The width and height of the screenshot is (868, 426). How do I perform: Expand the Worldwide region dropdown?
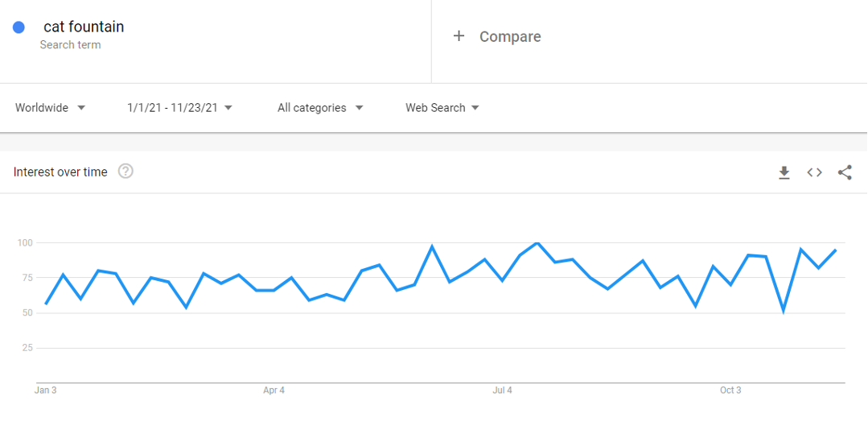coord(51,107)
